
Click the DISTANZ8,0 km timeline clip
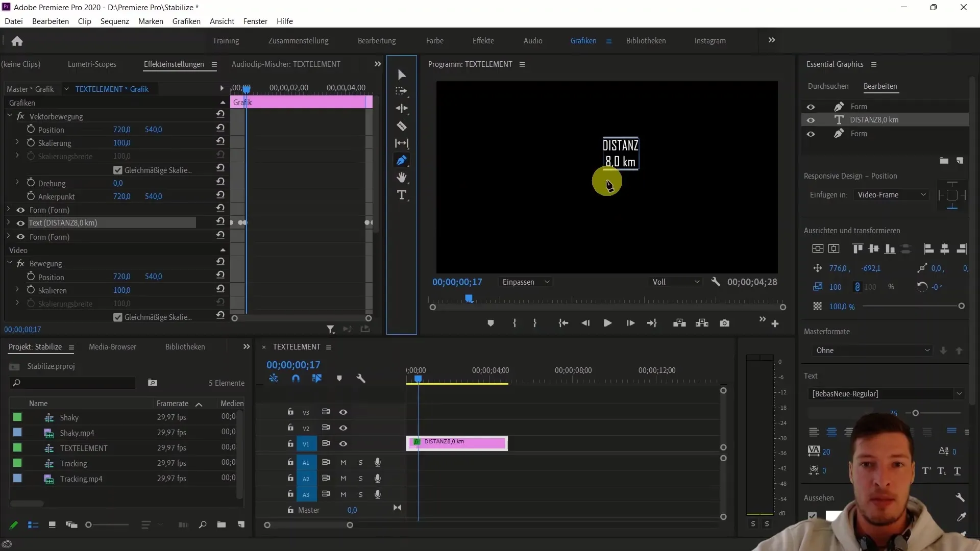[x=457, y=443]
